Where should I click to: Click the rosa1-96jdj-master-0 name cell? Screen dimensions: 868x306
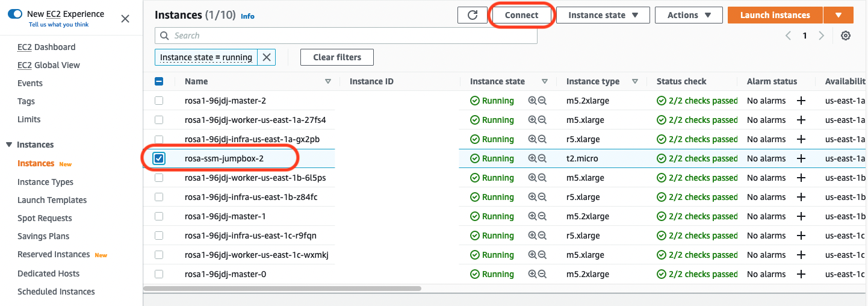point(225,274)
